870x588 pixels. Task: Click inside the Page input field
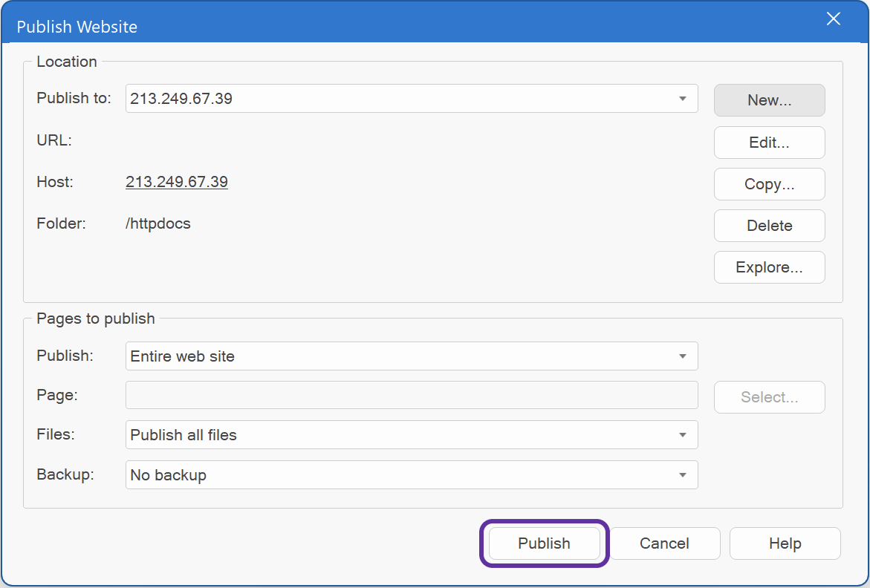coord(411,395)
